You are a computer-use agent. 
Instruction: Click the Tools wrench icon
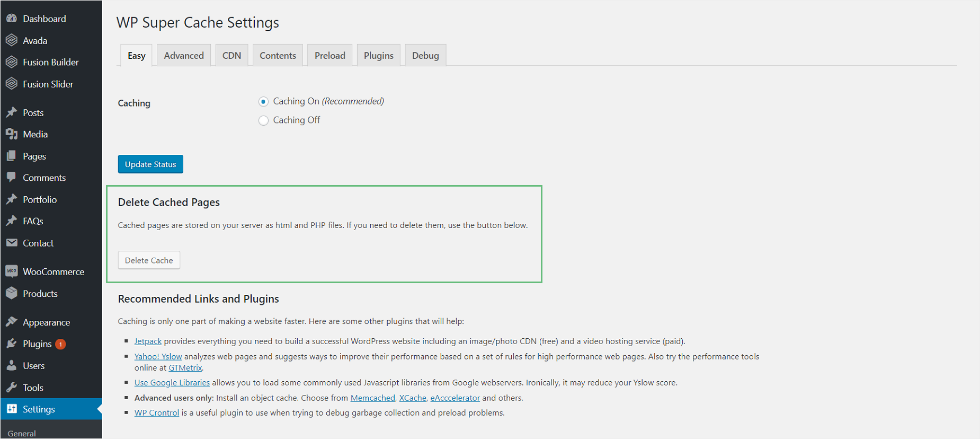tap(12, 387)
